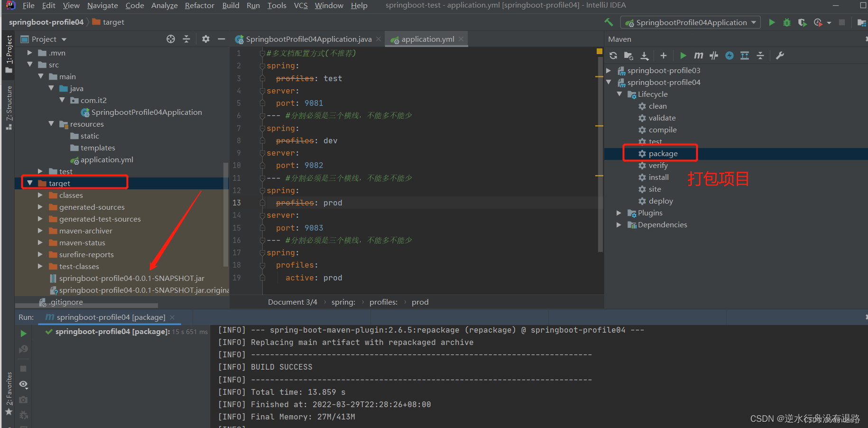Image resolution: width=868 pixels, height=428 pixels.
Task: Open the Favorites tool window tab
Action: coord(9,393)
